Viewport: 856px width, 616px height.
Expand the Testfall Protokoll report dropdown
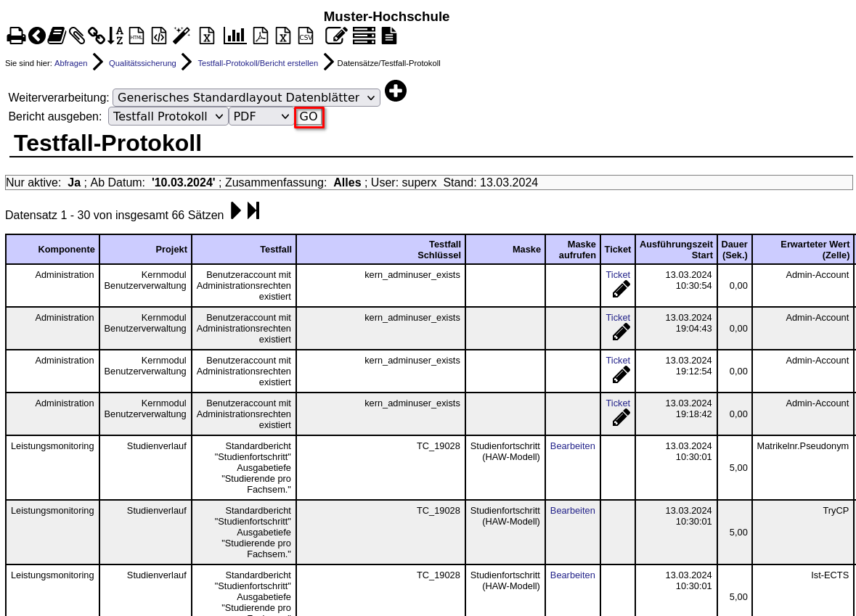168,116
